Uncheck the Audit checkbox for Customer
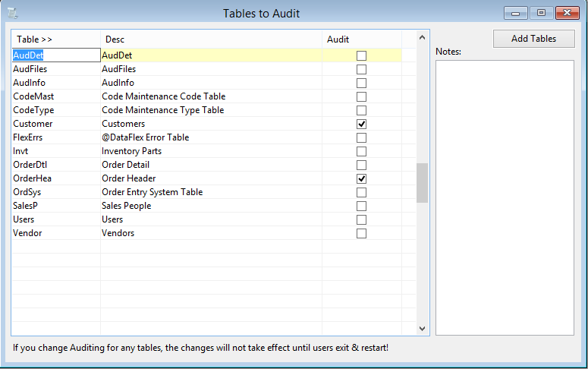 click(x=361, y=124)
